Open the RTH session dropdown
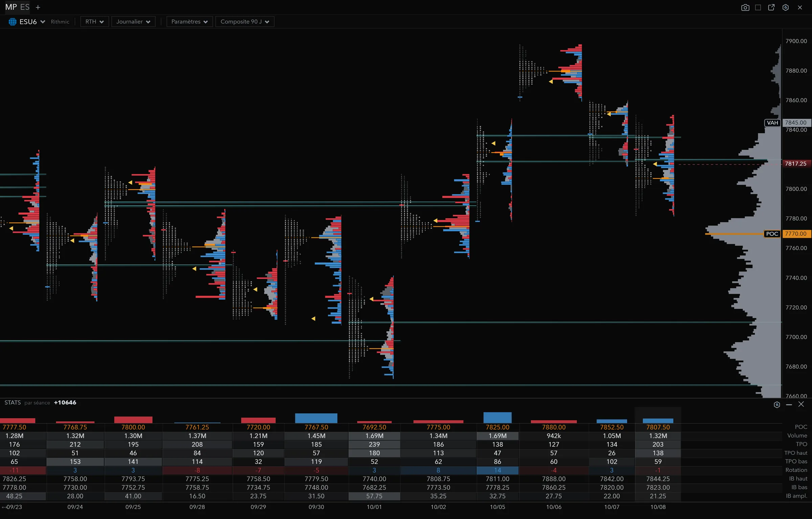 (x=95, y=22)
